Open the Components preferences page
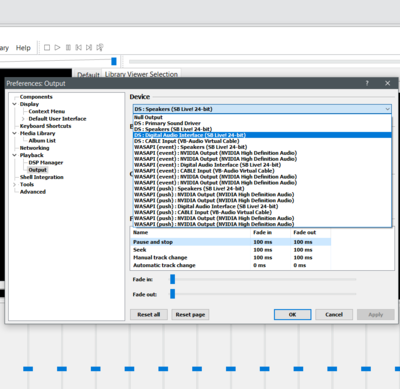This screenshot has width=400, height=389. (x=36, y=97)
